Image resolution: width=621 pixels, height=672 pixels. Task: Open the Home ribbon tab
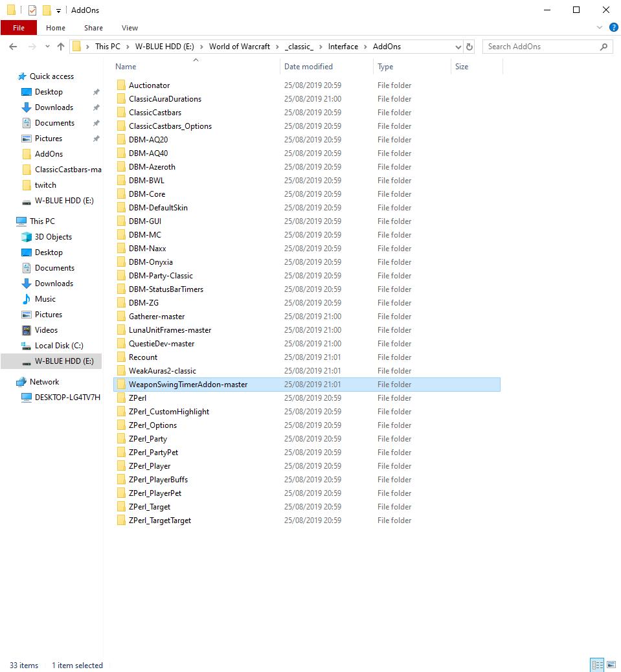[x=56, y=28]
